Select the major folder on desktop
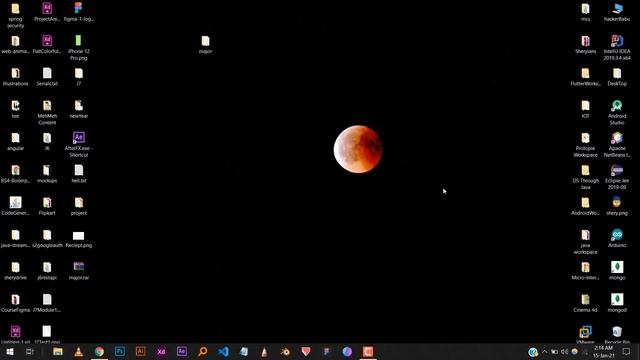This screenshot has width=640, height=360. [205, 45]
